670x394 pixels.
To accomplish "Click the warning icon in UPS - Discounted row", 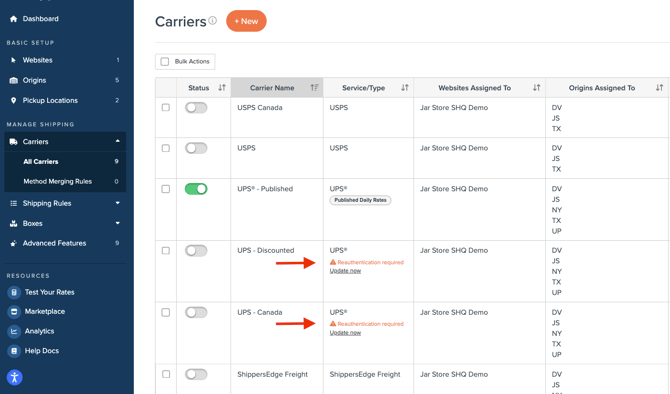I will coord(333,262).
